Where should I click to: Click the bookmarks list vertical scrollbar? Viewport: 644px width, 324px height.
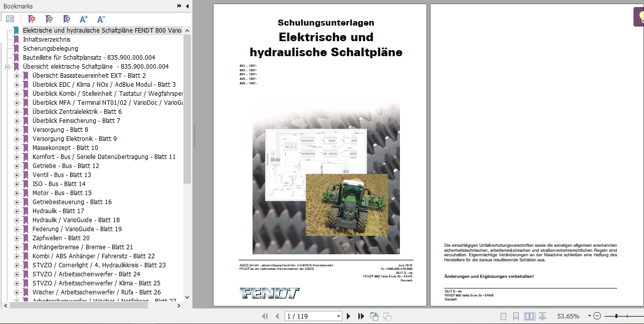click(x=187, y=109)
